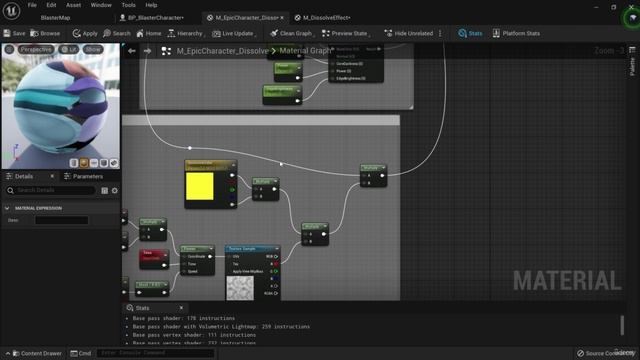
Task: Open the Palette side tab
Action: click(x=632, y=61)
